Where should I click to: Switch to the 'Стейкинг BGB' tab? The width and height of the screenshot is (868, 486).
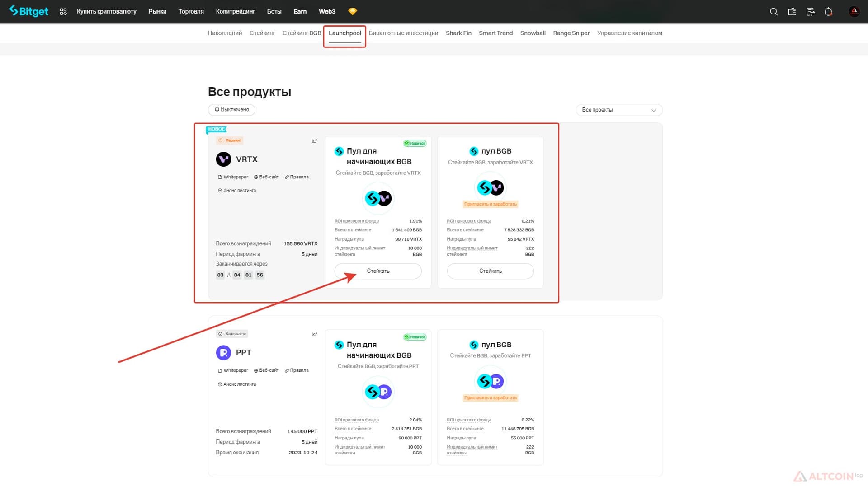click(x=302, y=33)
